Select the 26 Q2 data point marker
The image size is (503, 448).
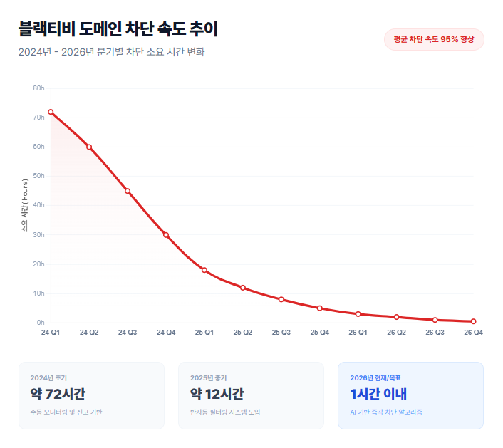(x=397, y=317)
